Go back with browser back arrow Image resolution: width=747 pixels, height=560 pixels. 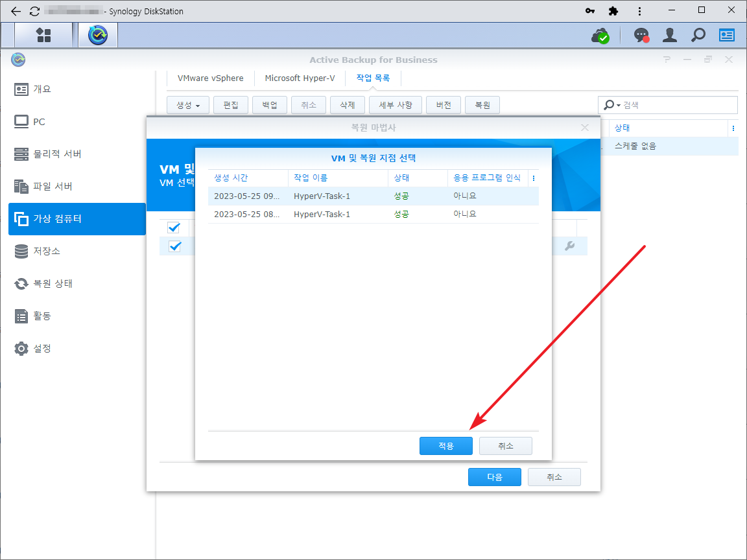coord(16,11)
